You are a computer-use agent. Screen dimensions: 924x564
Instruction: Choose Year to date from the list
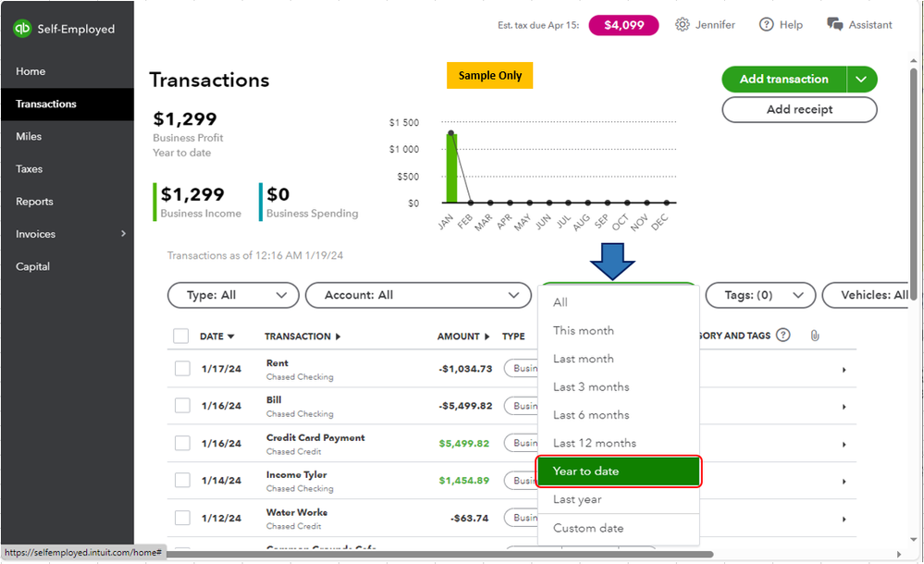pyautogui.click(x=618, y=472)
